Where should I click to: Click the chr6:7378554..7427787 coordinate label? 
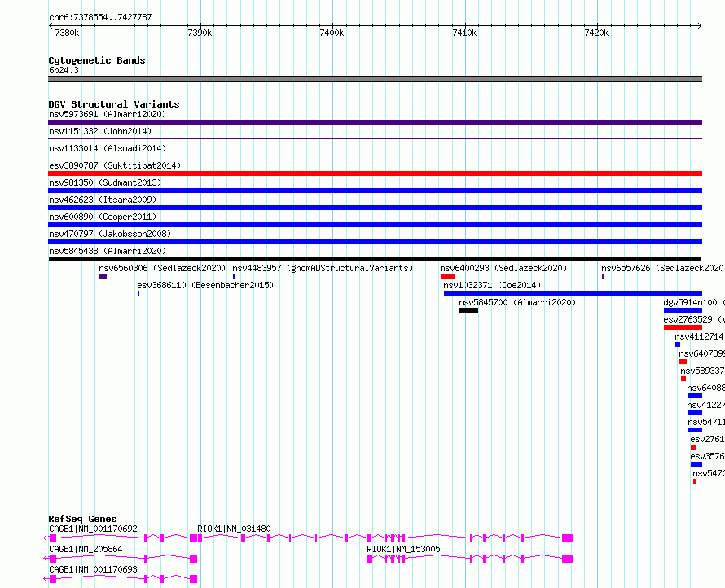[100, 17]
